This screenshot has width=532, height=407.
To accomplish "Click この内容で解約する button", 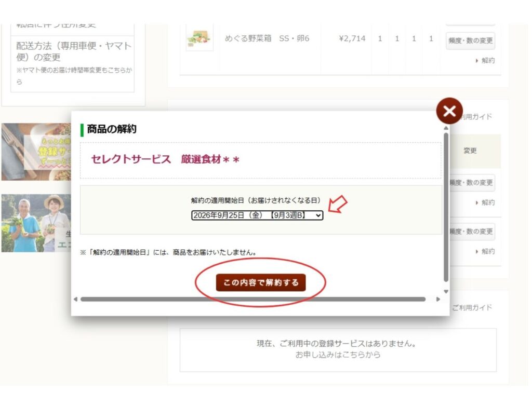I will point(261,282).
